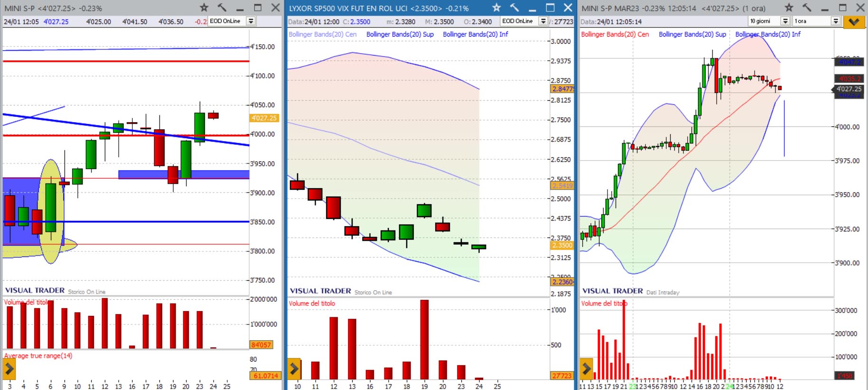Screen dimensions: 868x390
Task: Click the 4'027.25 price tag in MINI S-P chart
Action: pos(264,118)
